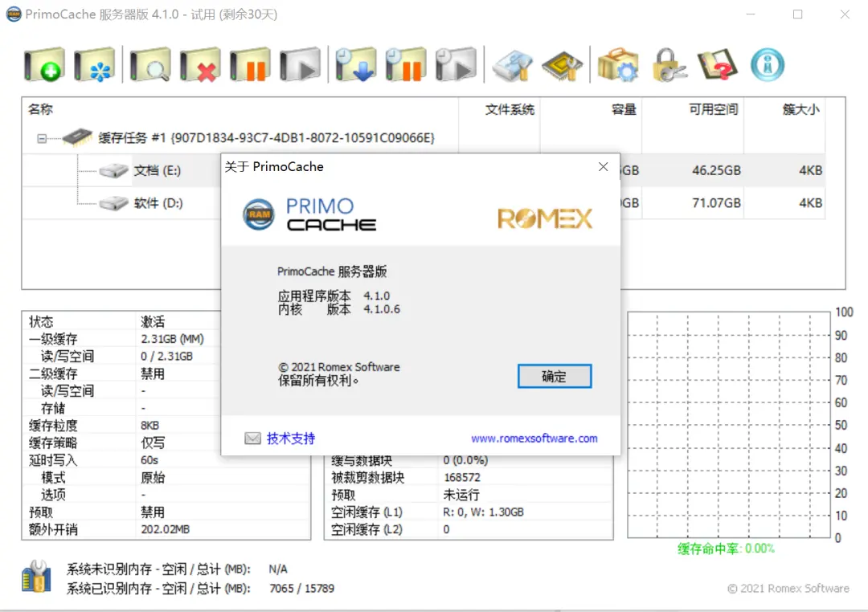Open the cache task statistics viewer
The image size is (868, 612).
click(149, 64)
